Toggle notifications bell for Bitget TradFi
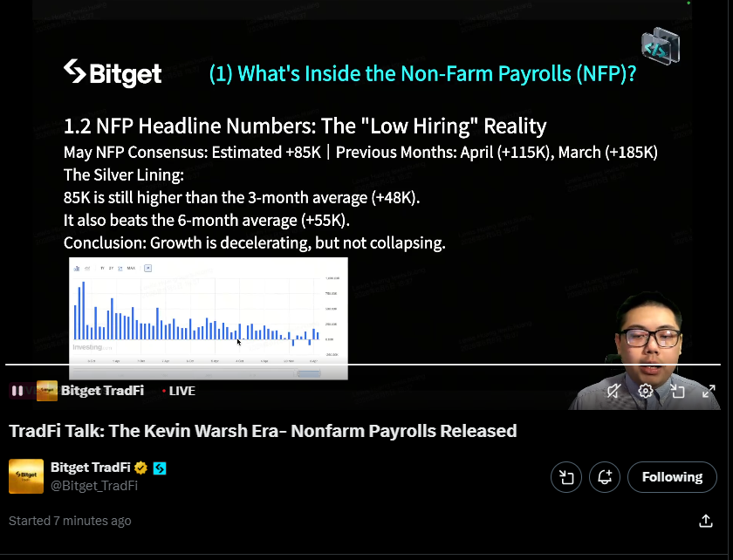This screenshot has height=560, width=733. (605, 477)
